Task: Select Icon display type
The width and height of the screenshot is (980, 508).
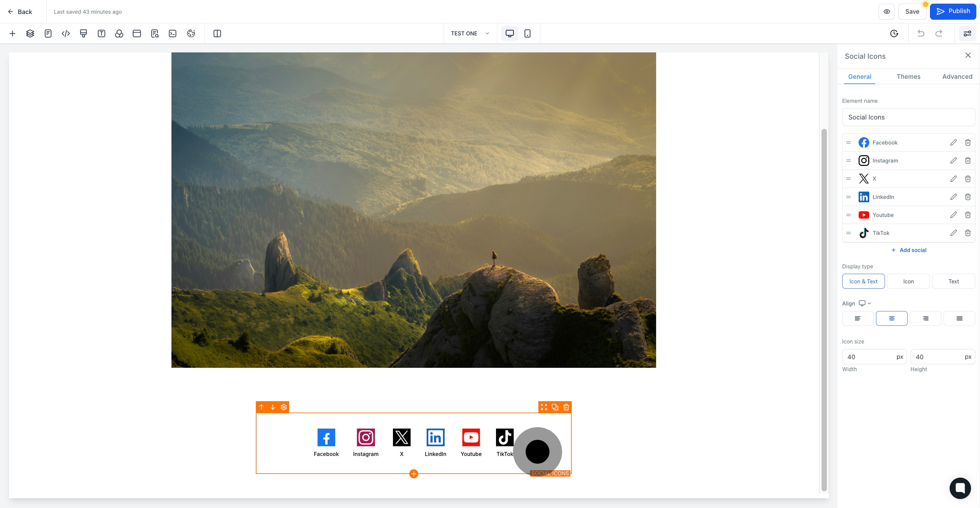Action: 909,281
